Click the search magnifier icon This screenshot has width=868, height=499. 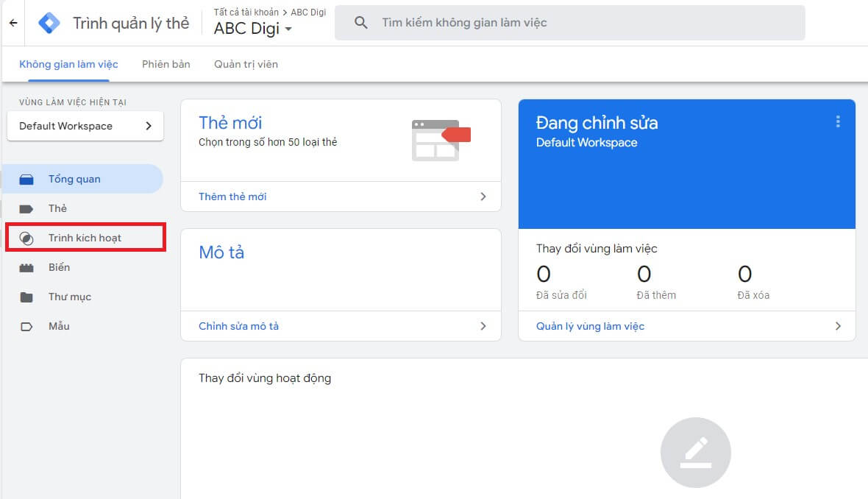(360, 23)
